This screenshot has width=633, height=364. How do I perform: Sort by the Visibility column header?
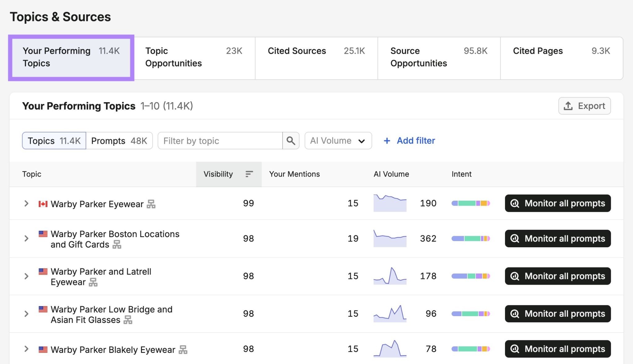[229, 174]
